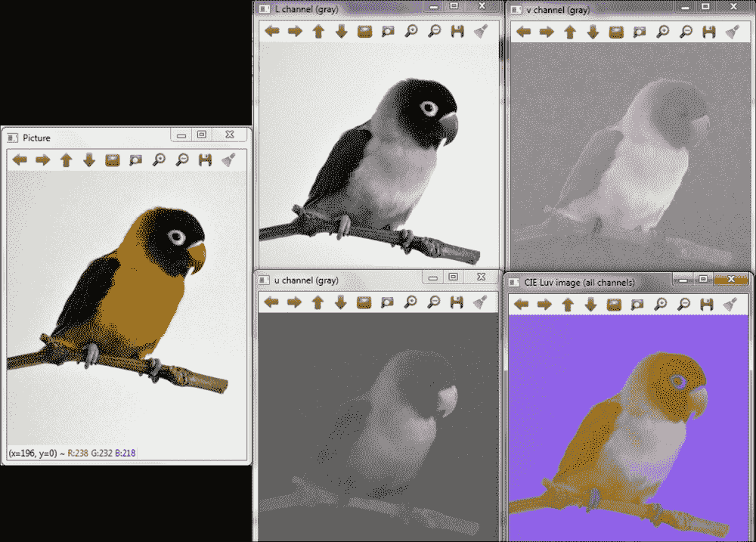Maximize the Picture window
Viewport: 756px width, 542px height.
click(202, 135)
